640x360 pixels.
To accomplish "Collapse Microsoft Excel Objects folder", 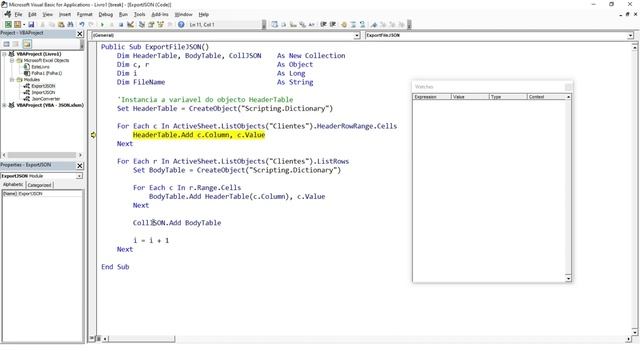I will 12,60.
